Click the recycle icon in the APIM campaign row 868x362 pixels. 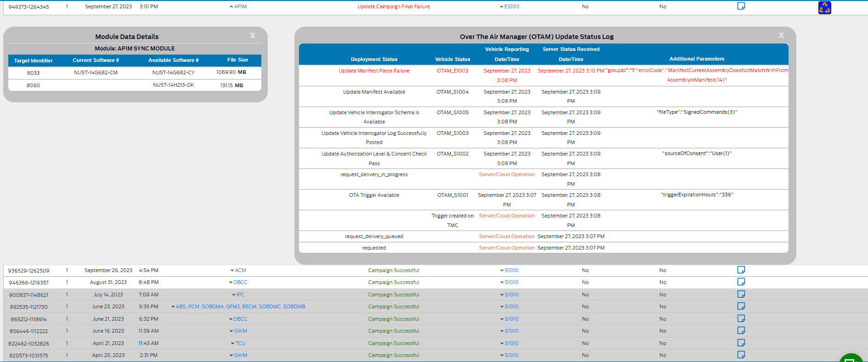(x=824, y=8)
